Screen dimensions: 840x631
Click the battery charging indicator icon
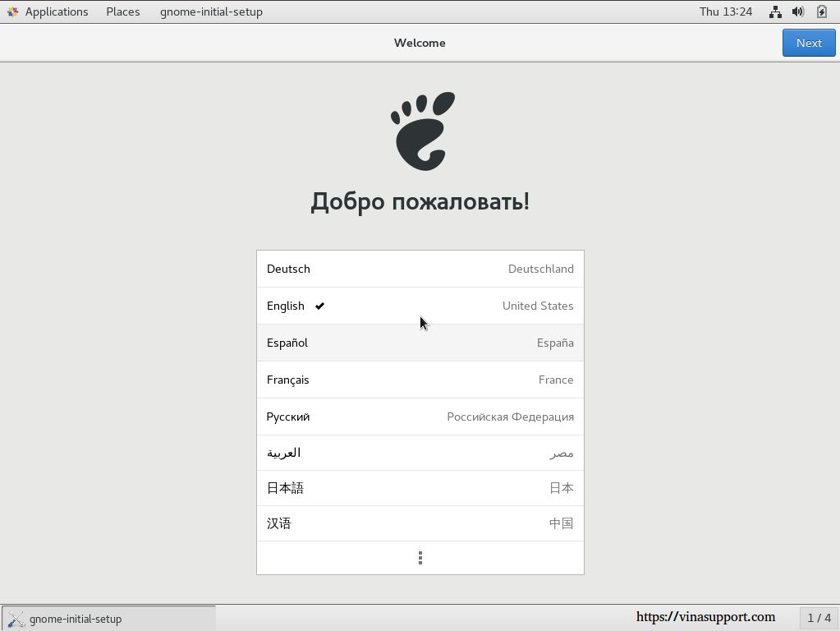point(821,12)
